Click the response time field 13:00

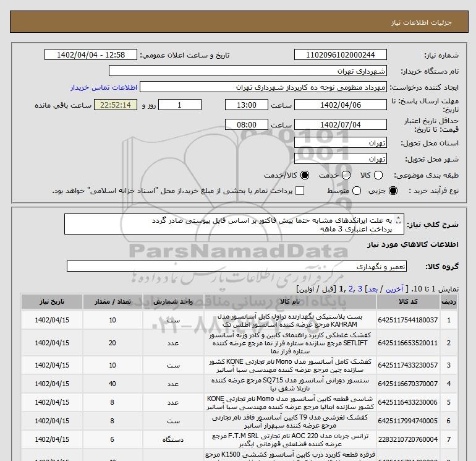tap(247, 105)
